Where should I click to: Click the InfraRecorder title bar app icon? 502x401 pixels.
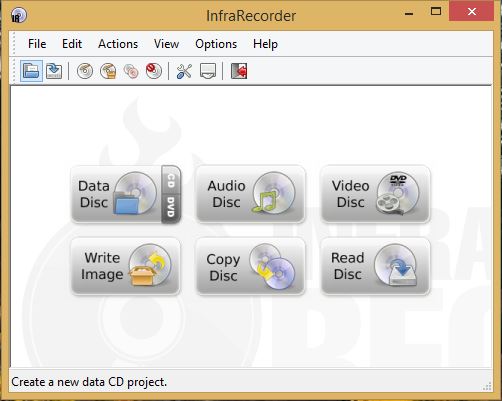pyautogui.click(x=19, y=15)
